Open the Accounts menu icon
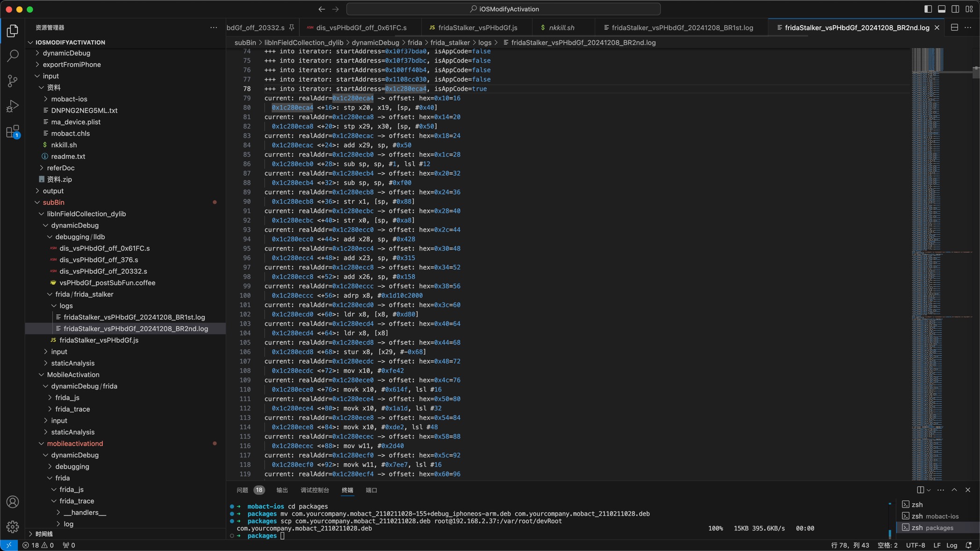Image resolution: width=980 pixels, height=551 pixels. (13, 502)
